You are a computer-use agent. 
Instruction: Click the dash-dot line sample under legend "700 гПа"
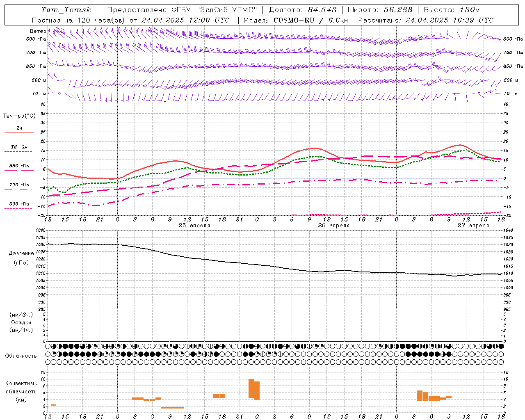click(x=19, y=189)
